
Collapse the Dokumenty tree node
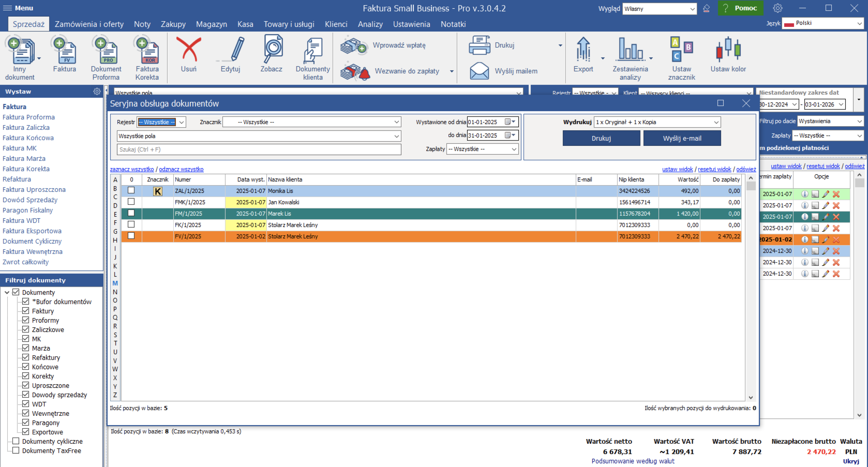[x=7, y=293]
